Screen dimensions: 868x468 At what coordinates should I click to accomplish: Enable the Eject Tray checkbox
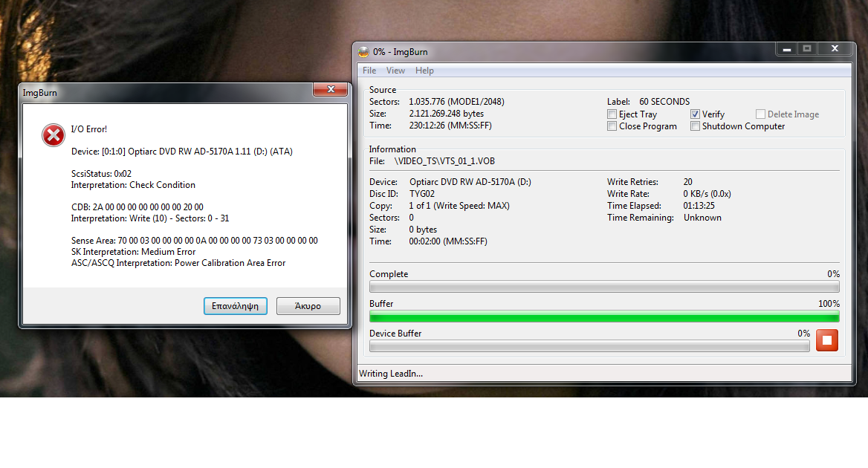point(612,114)
